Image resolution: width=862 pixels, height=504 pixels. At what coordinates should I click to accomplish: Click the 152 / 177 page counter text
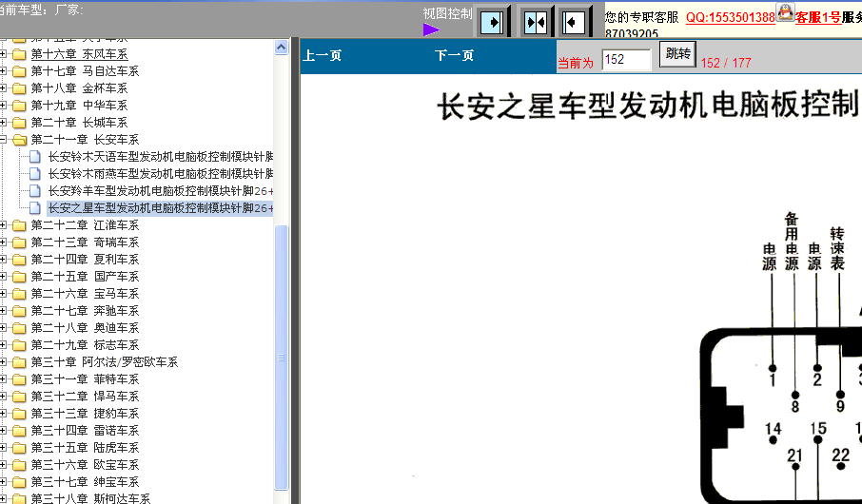[x=726, y=63]
